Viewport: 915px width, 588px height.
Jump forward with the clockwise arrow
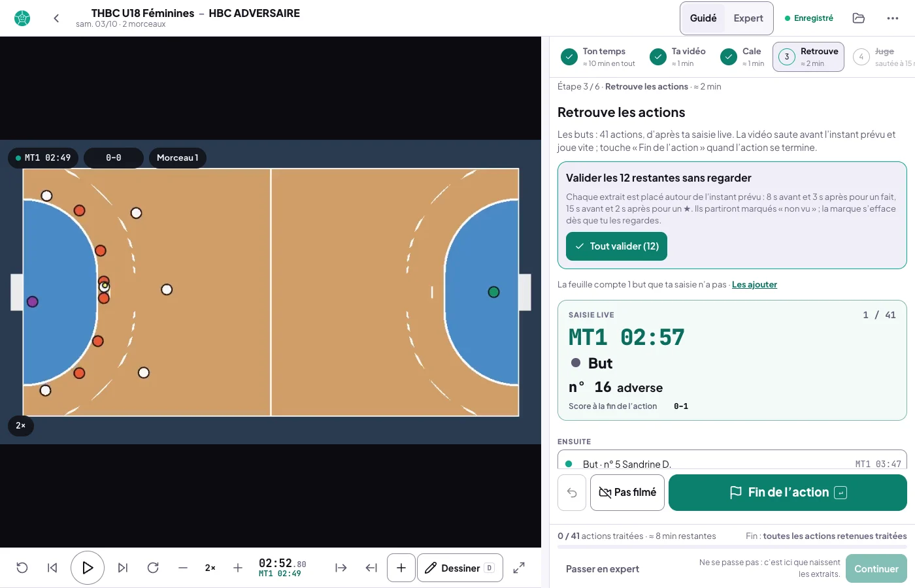[153, 568]
